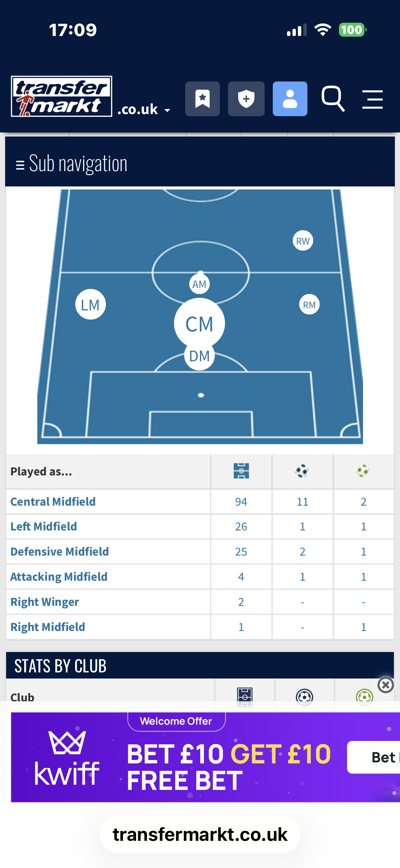400x868 pixels.
Task: Click the Transfermarkt logo
Action: coord(61,96)
